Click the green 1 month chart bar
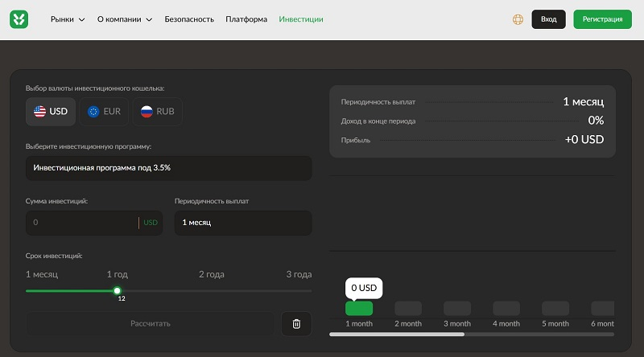Viewport: 644px width, 357px height. pos(359,309)
